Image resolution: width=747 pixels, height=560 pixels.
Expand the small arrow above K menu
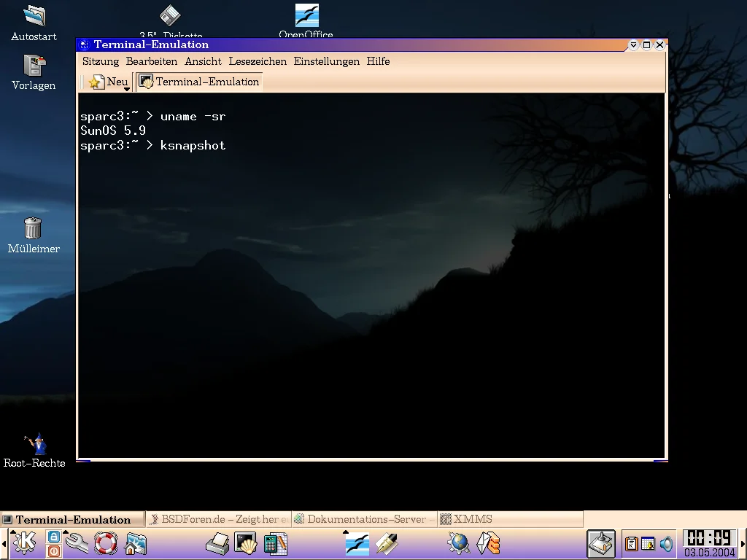point(13,532)
